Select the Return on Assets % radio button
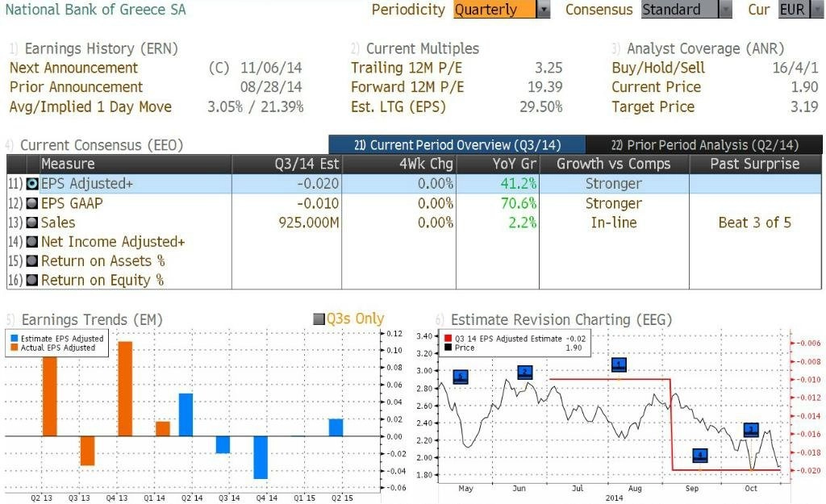The width and height of the screenshot is (826, 504). (x=32, y=260)
